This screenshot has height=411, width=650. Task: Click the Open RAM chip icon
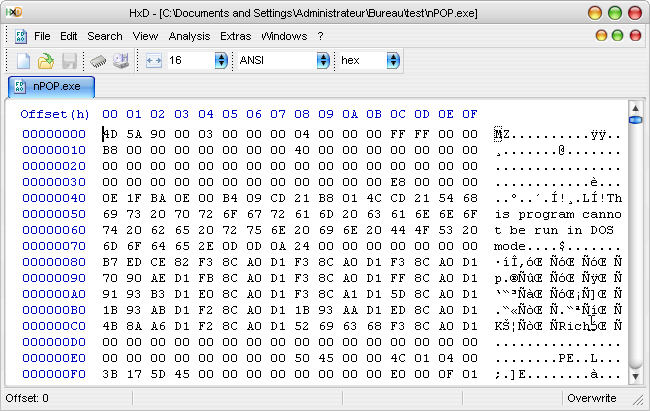click(x=98, y=61)
